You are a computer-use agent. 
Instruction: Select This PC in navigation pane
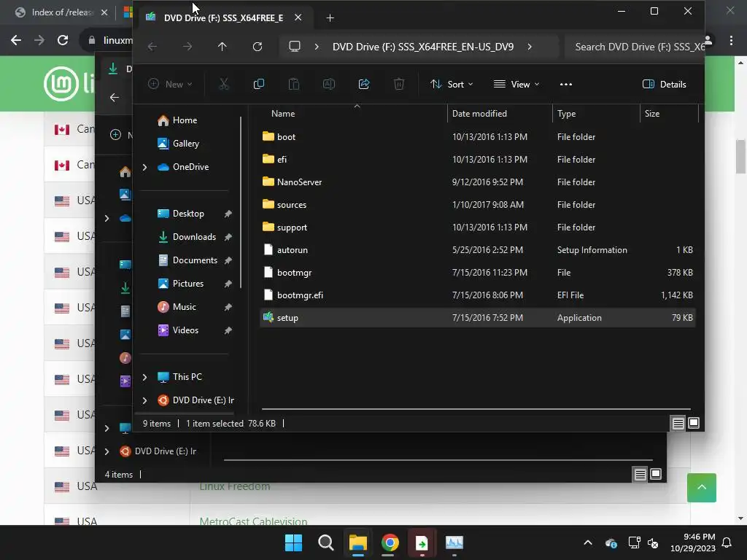[187, 377]
